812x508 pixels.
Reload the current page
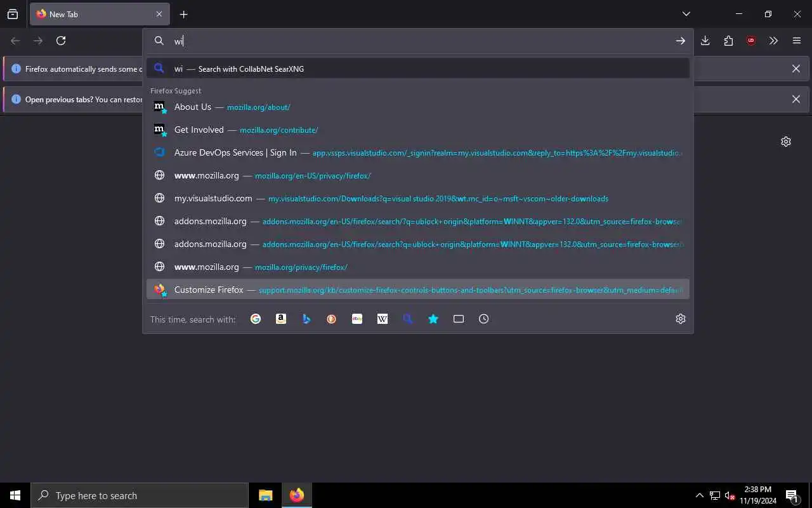(61, 41)
